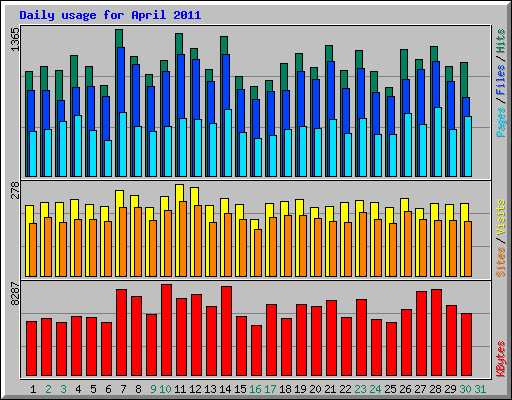
Task: Select day label 6 on the x-axis
Action: point(108,389)
